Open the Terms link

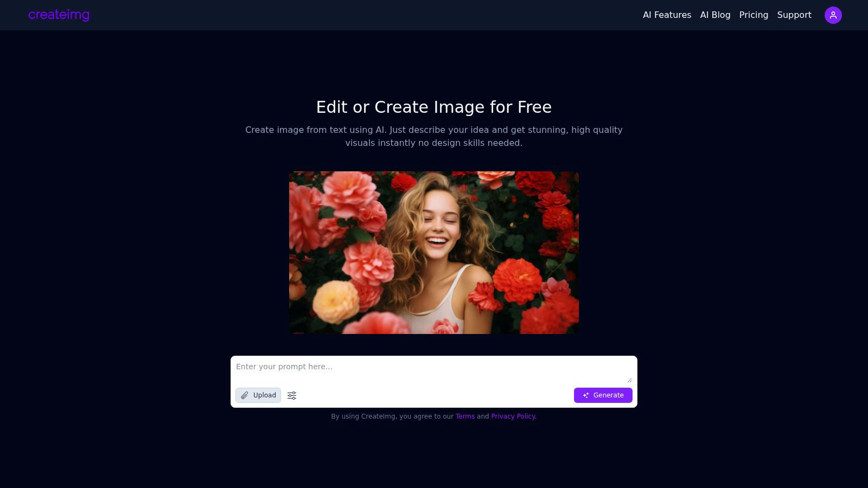click(x=465, y=416)
